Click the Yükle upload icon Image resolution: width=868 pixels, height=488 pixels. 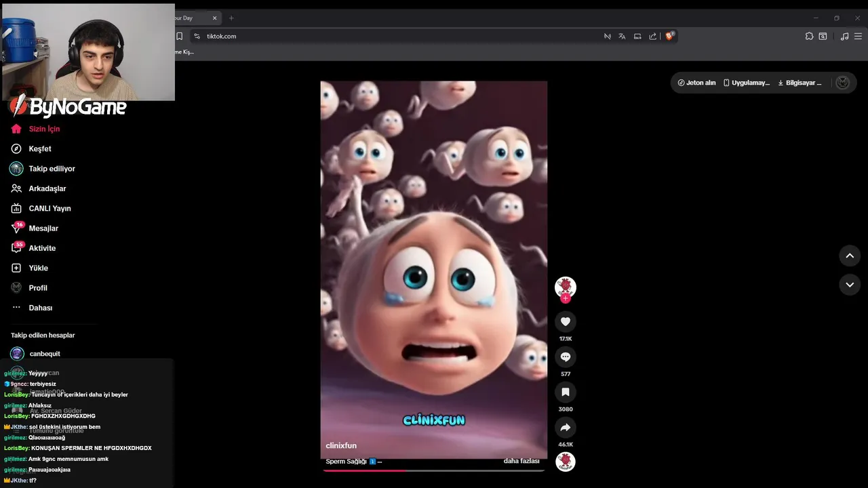16,268
